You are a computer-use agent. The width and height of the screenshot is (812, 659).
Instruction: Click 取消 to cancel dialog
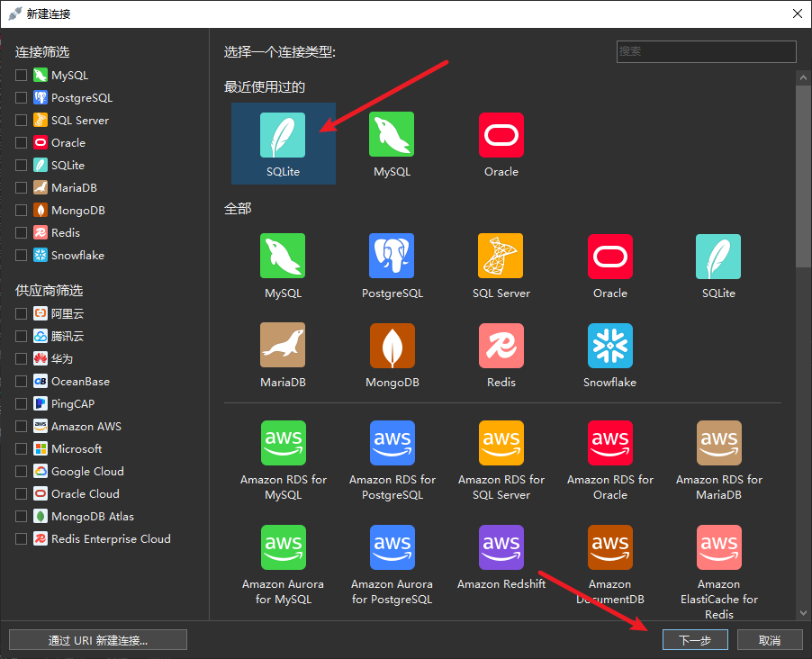click(770, 640)
